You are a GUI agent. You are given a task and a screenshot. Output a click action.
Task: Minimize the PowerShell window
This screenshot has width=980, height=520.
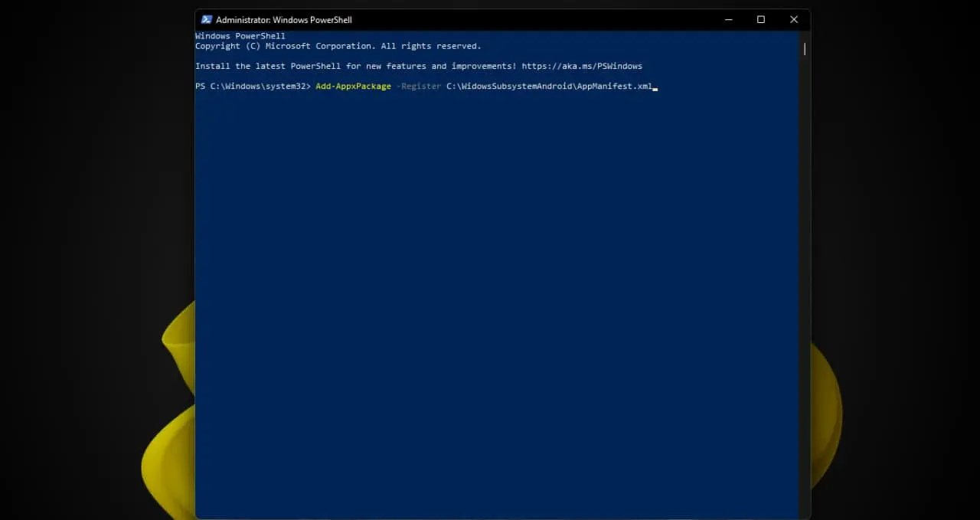[x=727, y=20]
